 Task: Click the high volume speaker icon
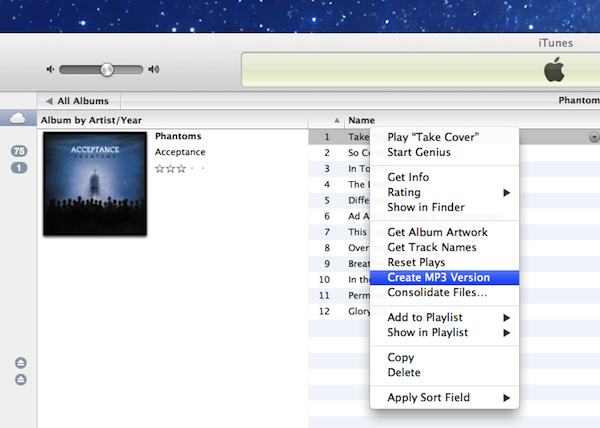tap(154, 69)
